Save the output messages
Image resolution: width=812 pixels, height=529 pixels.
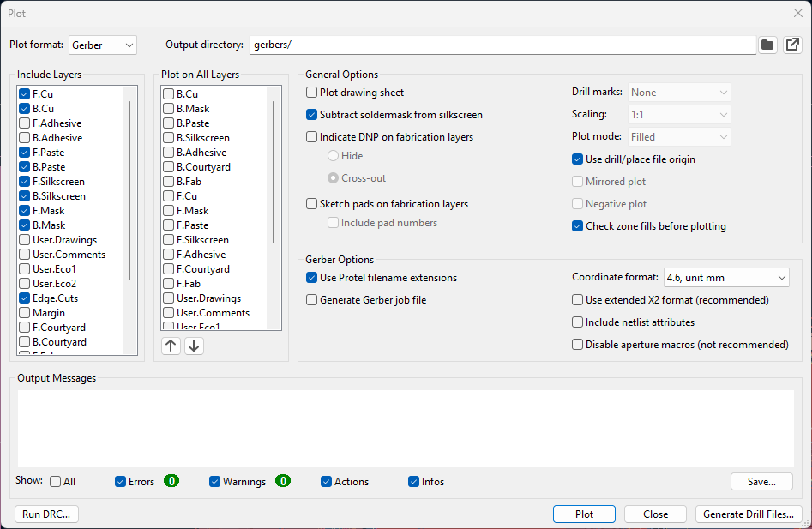pos(761,482)
